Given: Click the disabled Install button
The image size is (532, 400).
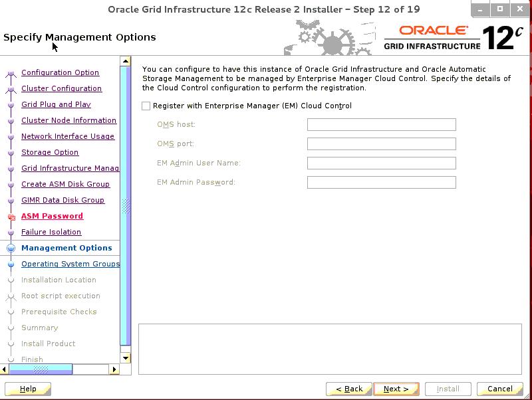Looking at the screenshot, I should [448, 389].
